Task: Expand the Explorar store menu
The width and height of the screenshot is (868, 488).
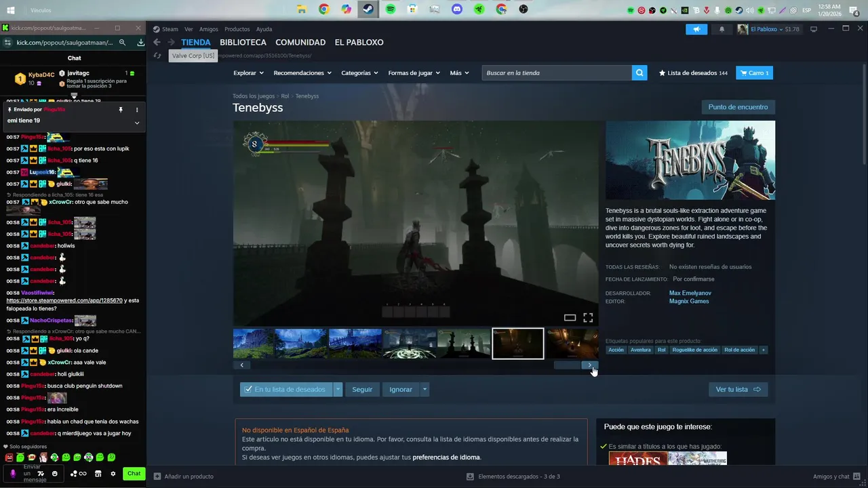Action: (249, 73)
